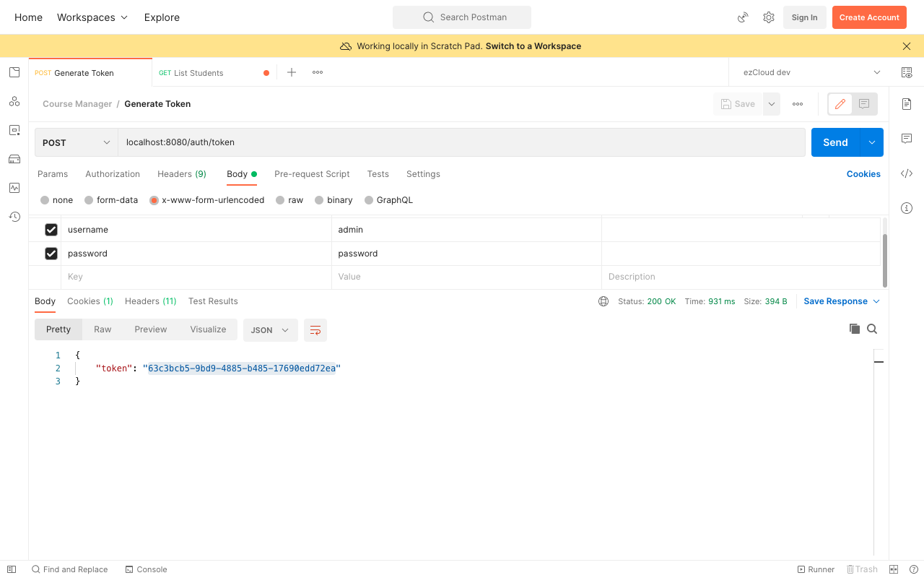This screenshot has width=924, height=578.
Task: Open Settings gear icon in header
Action: pos(769,17)
